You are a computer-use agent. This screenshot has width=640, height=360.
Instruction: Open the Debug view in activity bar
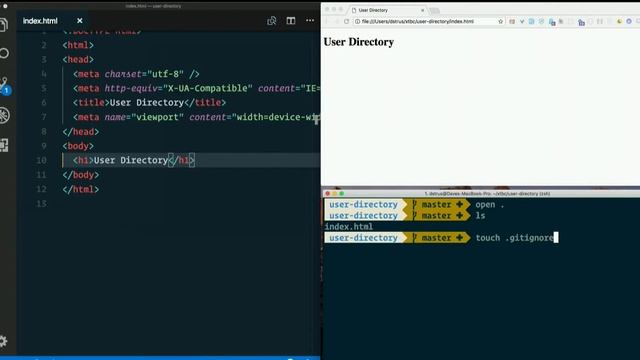tap(4, 115)
